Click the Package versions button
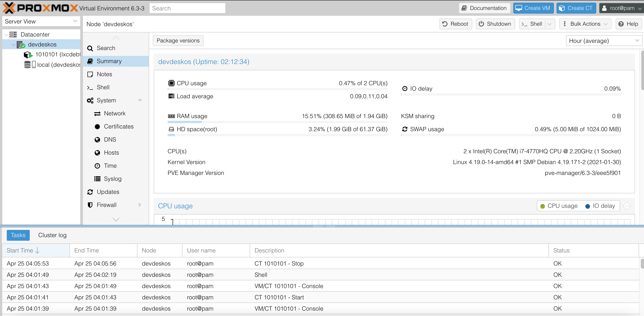 [x=178, y=41]
